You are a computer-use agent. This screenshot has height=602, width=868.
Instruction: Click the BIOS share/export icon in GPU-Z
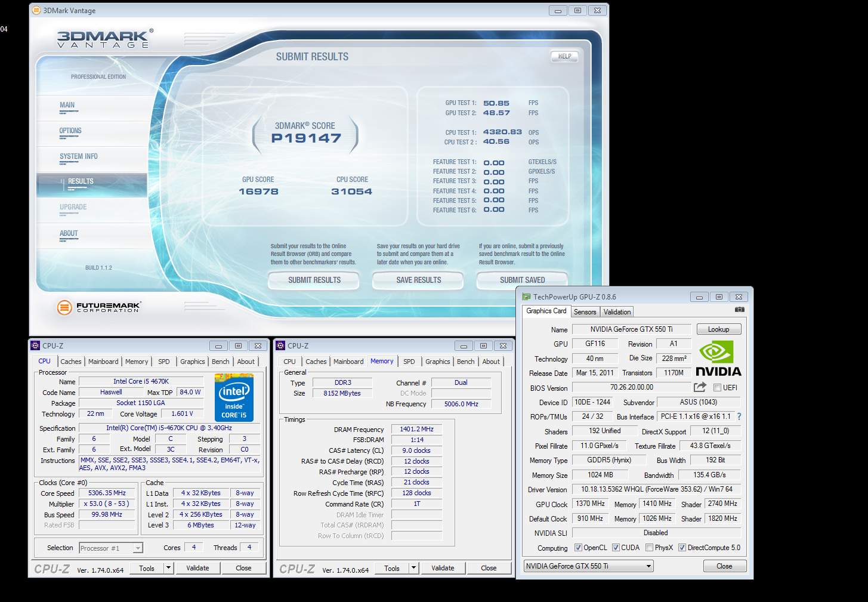700,387
